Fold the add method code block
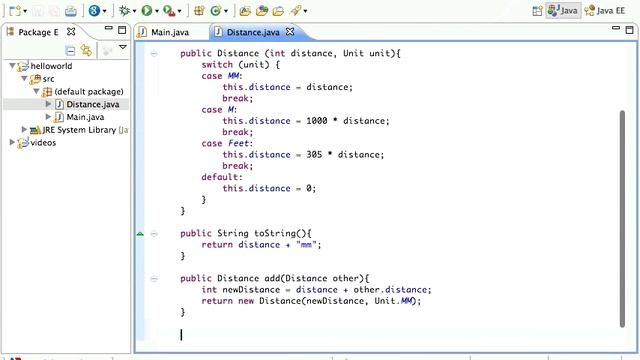This screenshot has height=360, width=640. click(154, 279)
